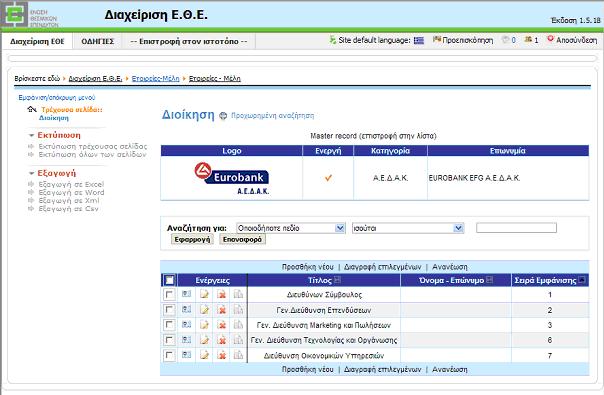Delete the Τεχνολογίας και Οργάνωσης record
604x395 pixels.
point(221,340)
